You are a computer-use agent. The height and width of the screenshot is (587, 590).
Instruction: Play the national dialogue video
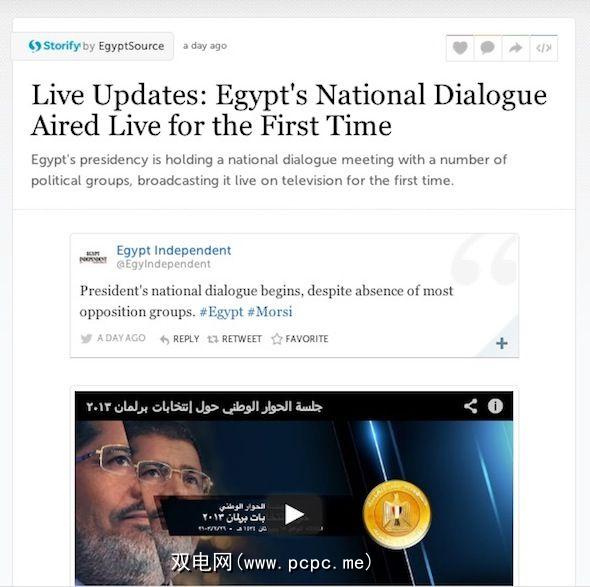(x=294, y=514)
